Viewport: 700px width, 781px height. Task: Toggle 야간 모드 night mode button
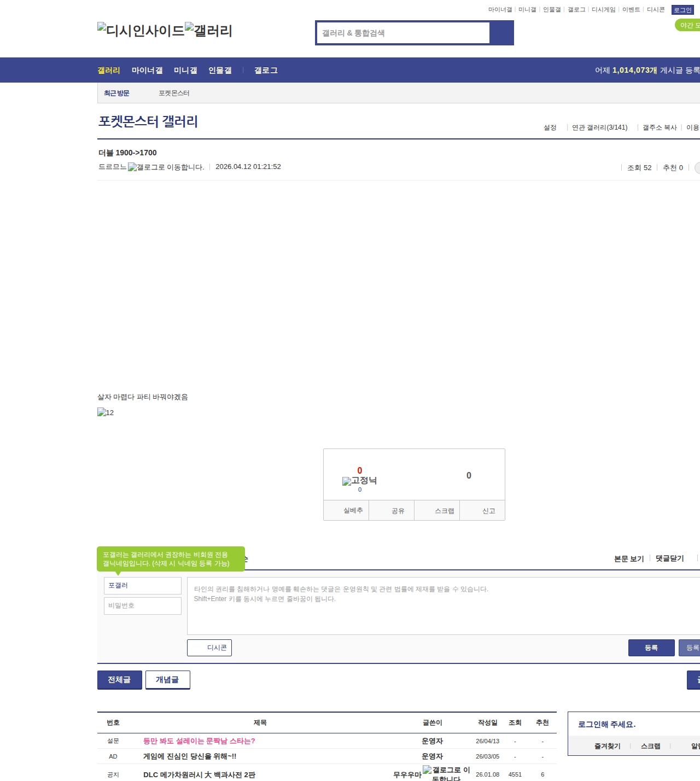tap(688, 25)
